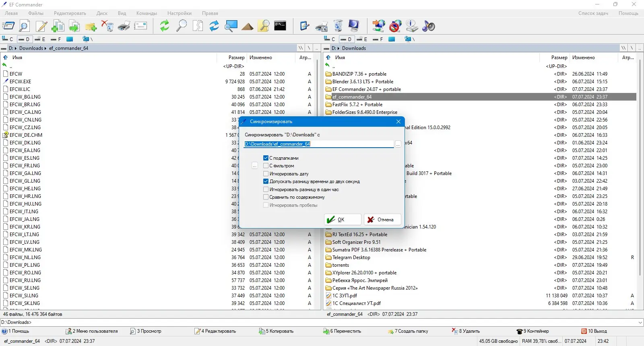Close the "Синхронизировать" dialog

[x=398, y=122]
